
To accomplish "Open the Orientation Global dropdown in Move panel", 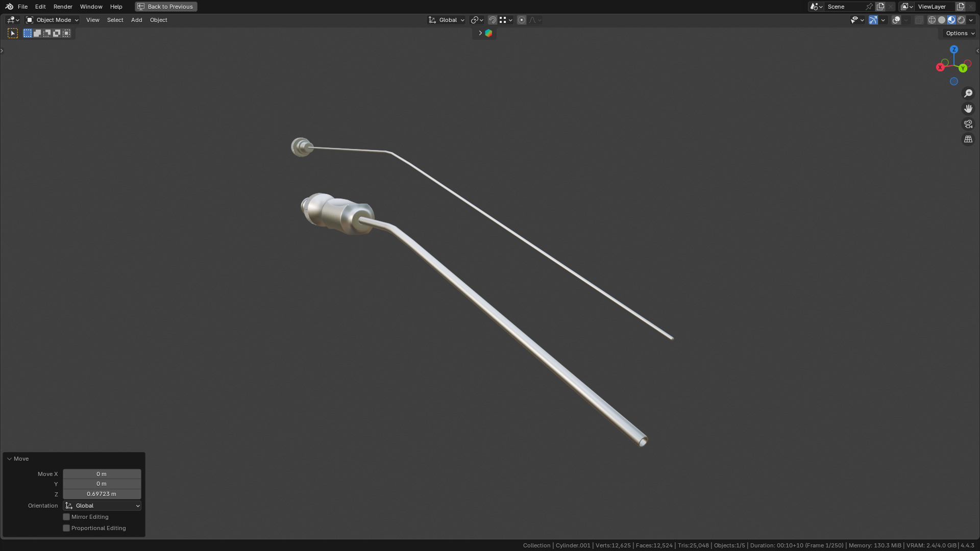I will 102,506.
